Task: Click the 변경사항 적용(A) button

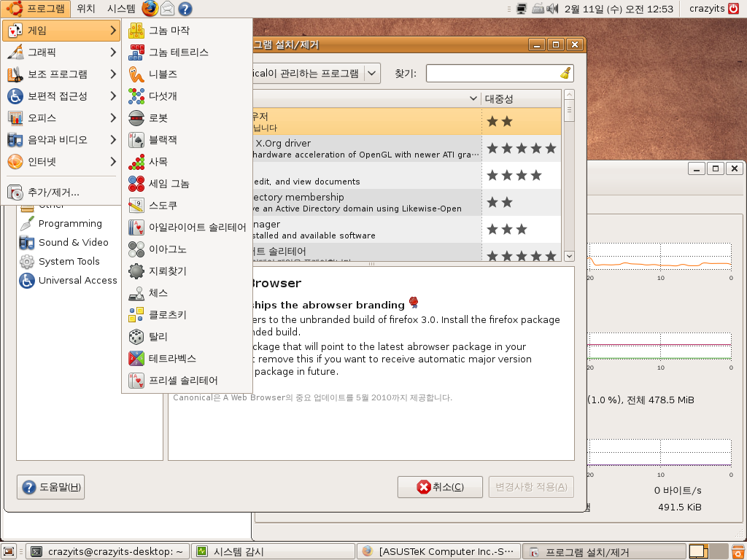Action: tap(531, 486)
